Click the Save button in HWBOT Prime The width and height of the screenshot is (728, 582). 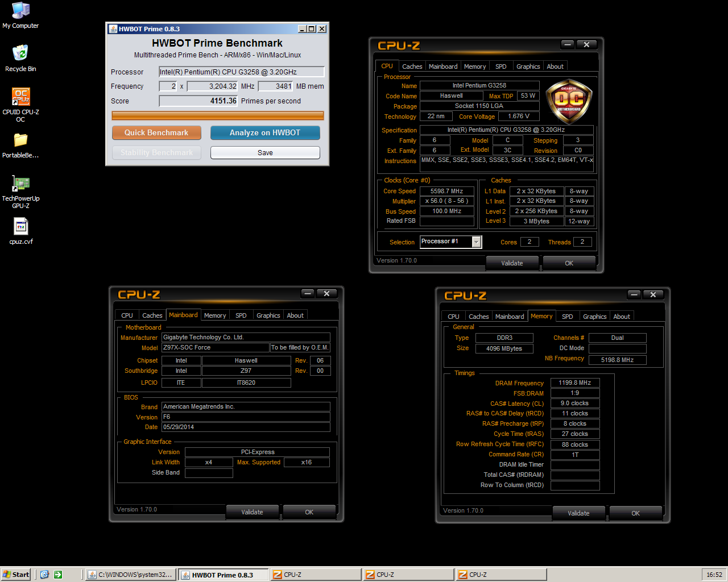coord(265,152)
